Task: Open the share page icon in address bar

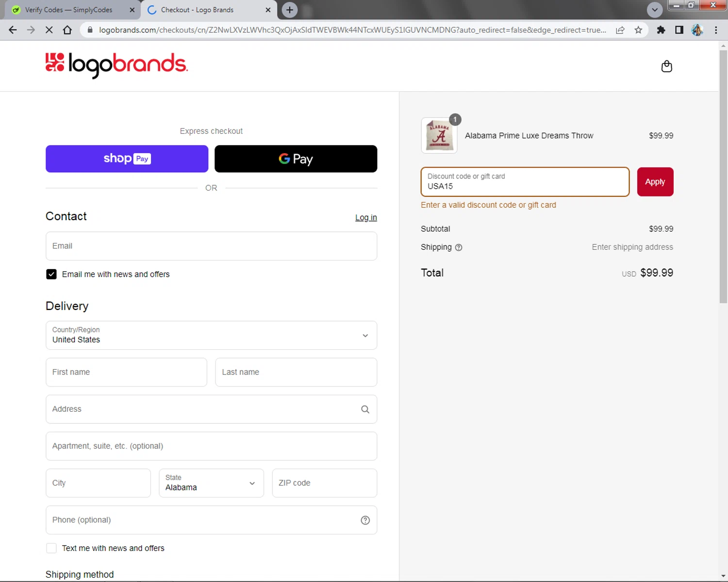Action: [620, 30]
